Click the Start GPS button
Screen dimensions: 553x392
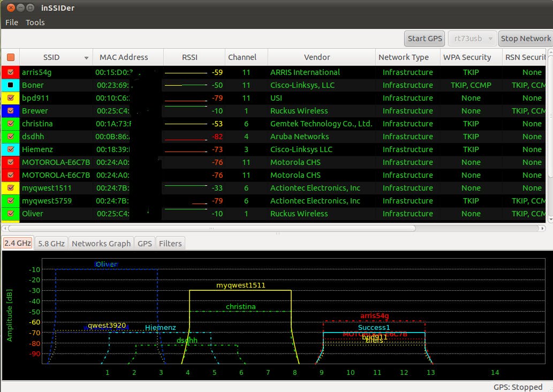click(x=425, y=39)
